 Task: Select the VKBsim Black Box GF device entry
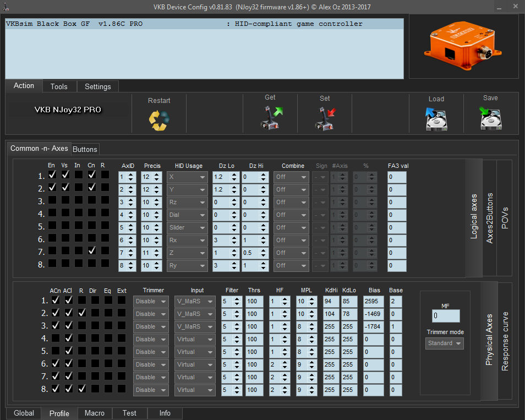(204, 24)
